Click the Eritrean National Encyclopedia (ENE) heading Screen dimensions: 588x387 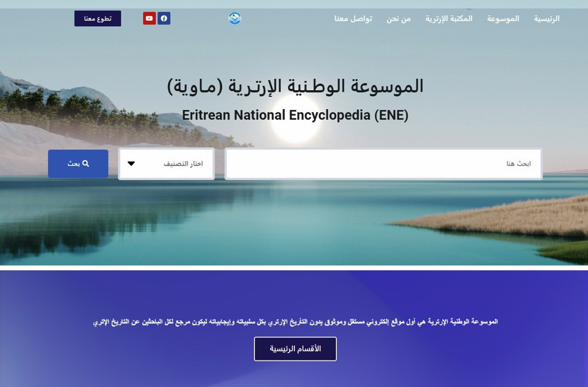(x=295, y=115)
